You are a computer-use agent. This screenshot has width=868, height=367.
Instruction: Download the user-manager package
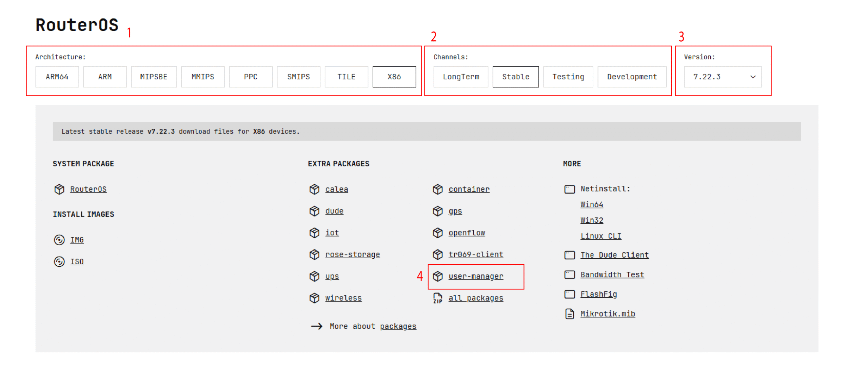tap(476, 276)
